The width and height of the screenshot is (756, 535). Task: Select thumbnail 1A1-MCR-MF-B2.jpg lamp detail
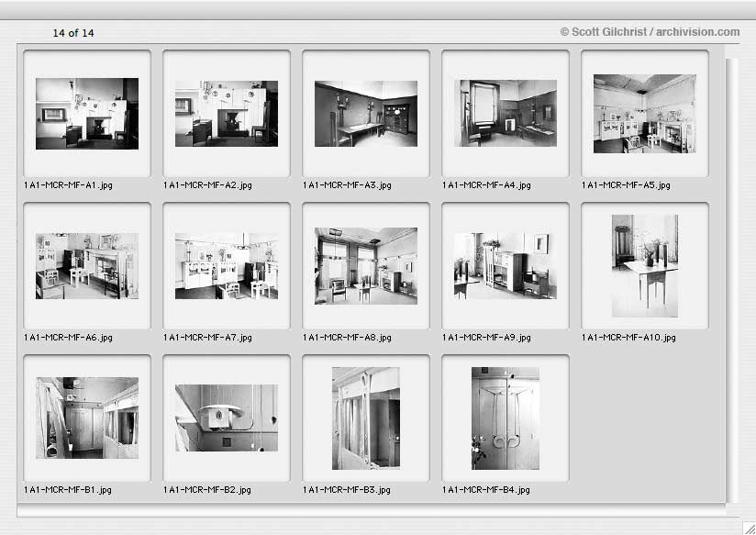click(x=226, y=418)
